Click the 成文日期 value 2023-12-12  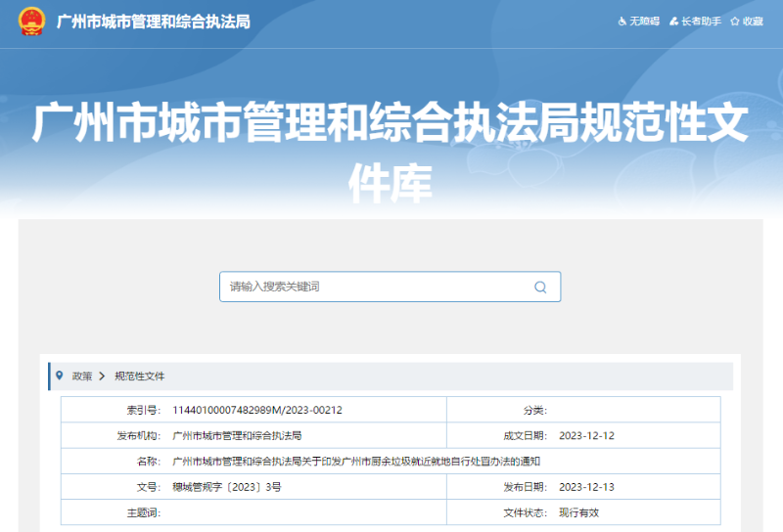pos(586,436)
